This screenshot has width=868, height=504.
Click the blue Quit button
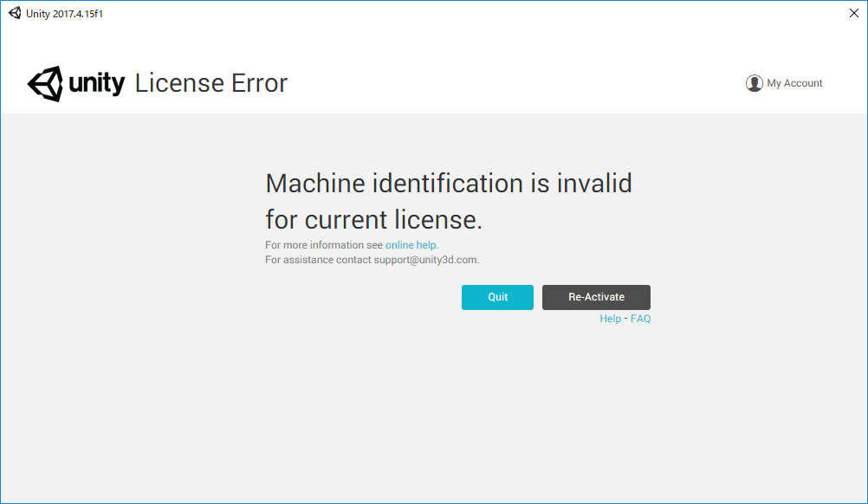497,297
